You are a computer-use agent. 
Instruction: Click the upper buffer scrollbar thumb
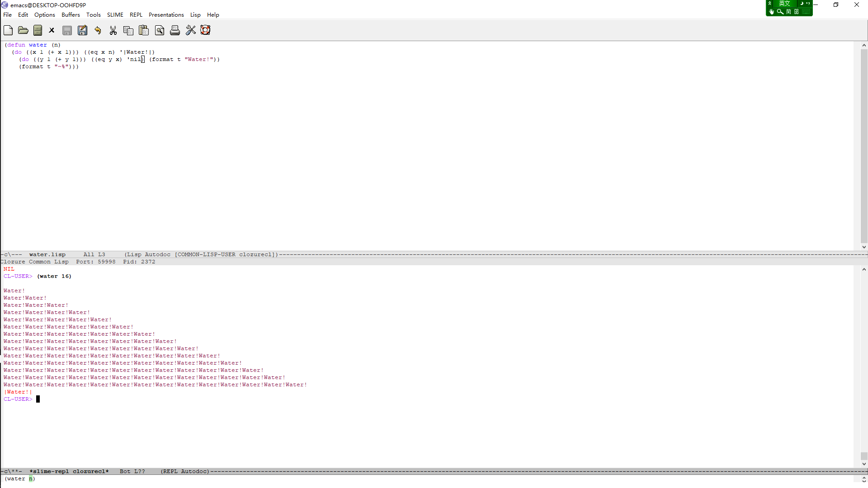[864, 146]
